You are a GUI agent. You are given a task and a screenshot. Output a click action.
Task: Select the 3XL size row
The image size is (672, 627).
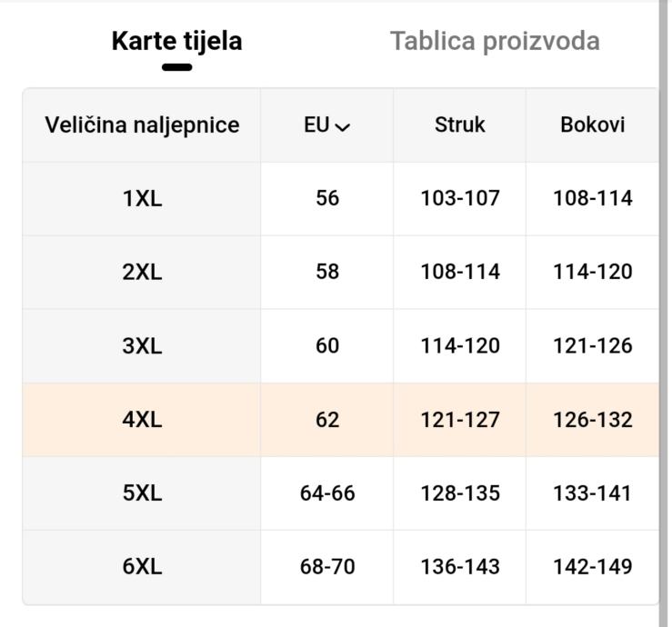click(142, 346)
